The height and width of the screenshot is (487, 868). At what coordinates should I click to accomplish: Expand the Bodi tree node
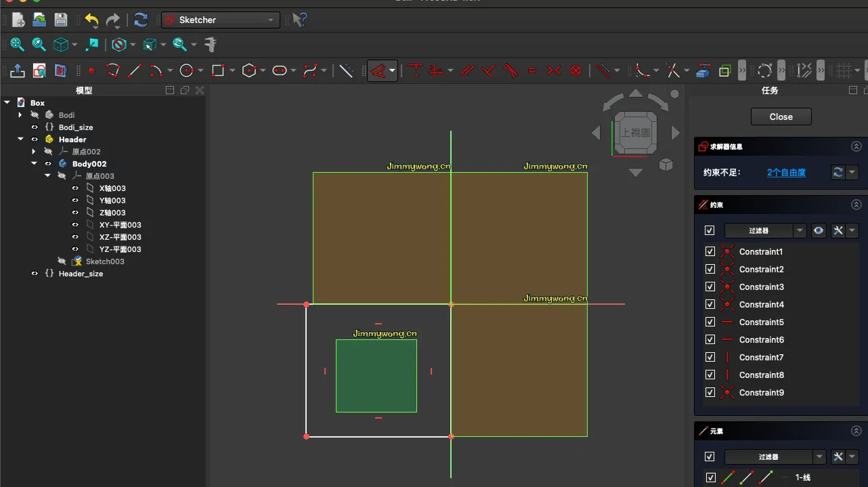tap(20, 115)
